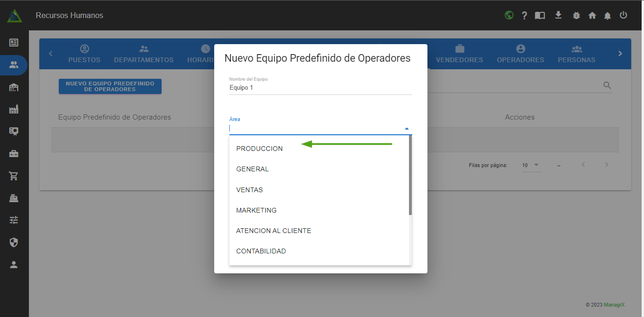Collapse the Área dropdown arrow
The height and width of the screenshot is (317, 644).
coord(407,128)
